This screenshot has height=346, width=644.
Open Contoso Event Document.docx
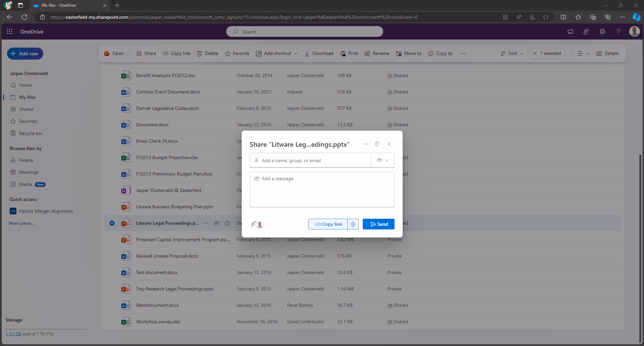(x=168, y=92)
